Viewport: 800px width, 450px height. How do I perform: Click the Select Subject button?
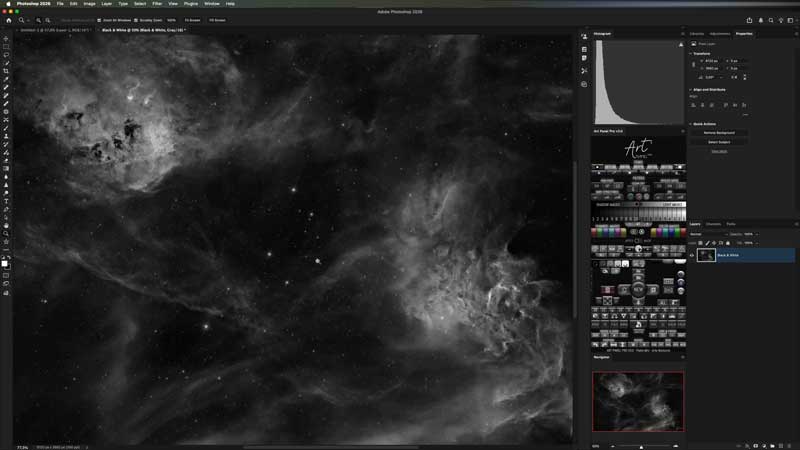tap(719, 142)
